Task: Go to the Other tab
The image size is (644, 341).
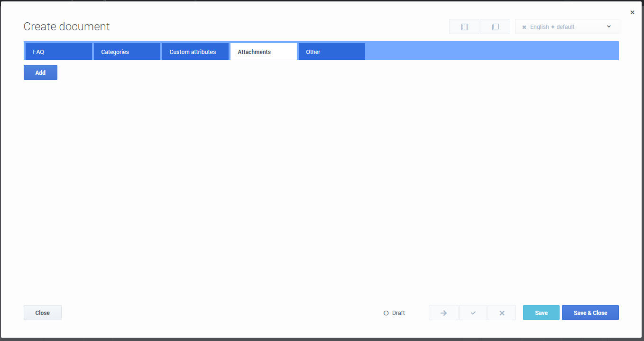Action: [331, 52]
